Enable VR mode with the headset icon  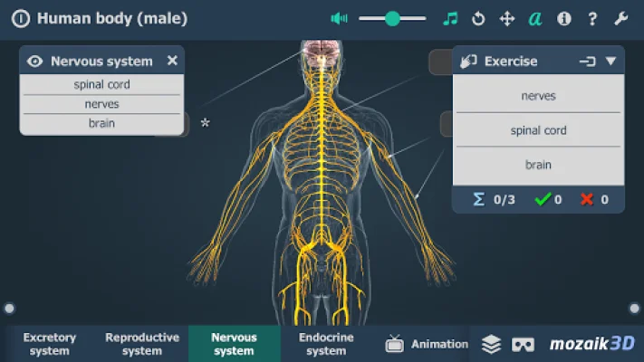coord(523,344)
